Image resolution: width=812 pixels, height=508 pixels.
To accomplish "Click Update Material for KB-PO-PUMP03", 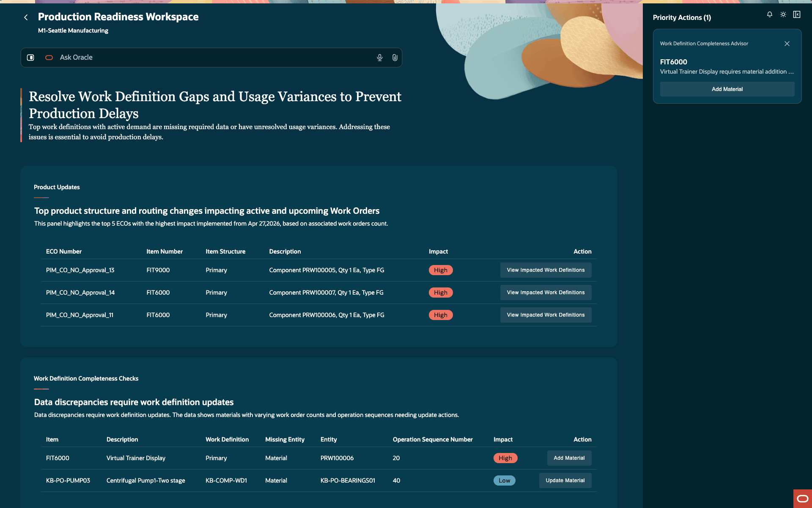I will pyautogui.click(x=565, y=480).
